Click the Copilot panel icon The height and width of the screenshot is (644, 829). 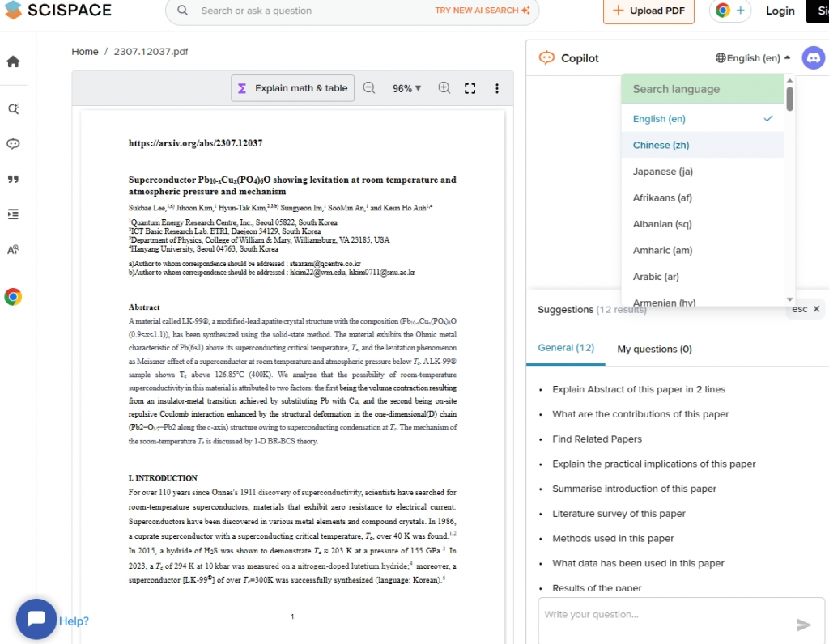pos(546,57)
